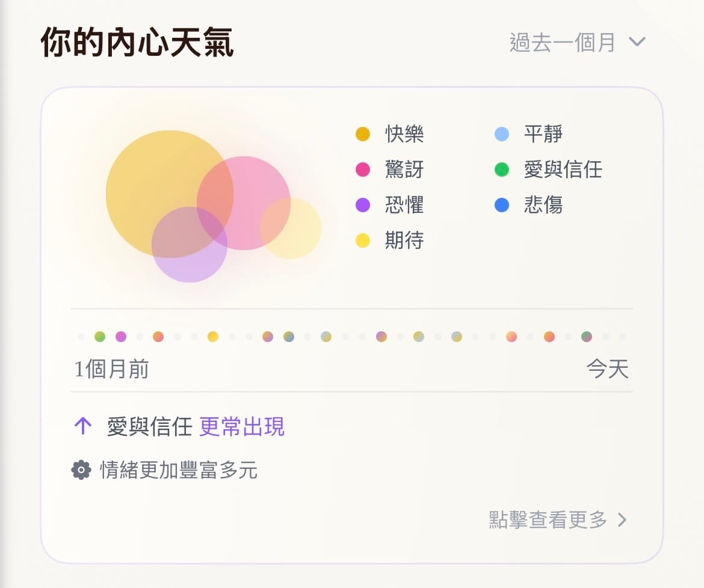Click the chevron beside 過去一個月
Screen dimensions: 704x588
(x=637, y=42)
